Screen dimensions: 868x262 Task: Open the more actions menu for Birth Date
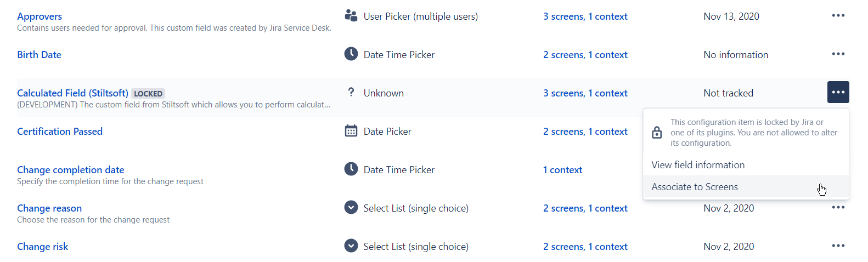coord(838,54)
